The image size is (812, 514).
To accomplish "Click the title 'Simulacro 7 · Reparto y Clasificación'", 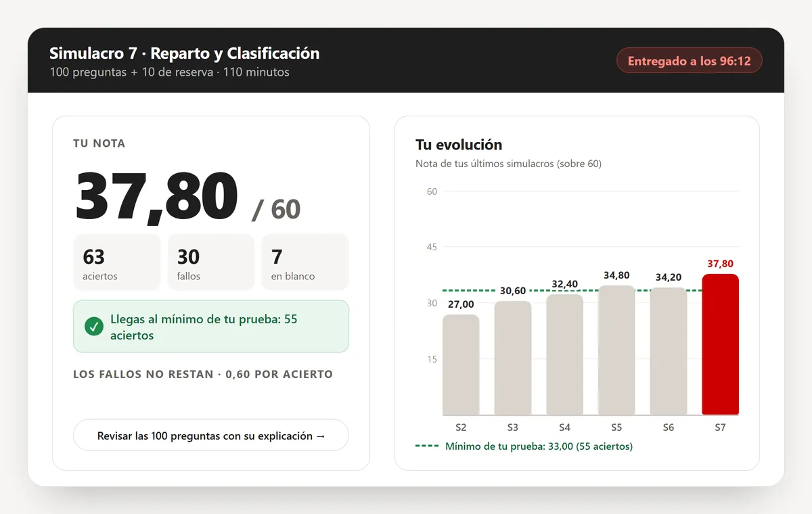I will click(x=185, y=53).
